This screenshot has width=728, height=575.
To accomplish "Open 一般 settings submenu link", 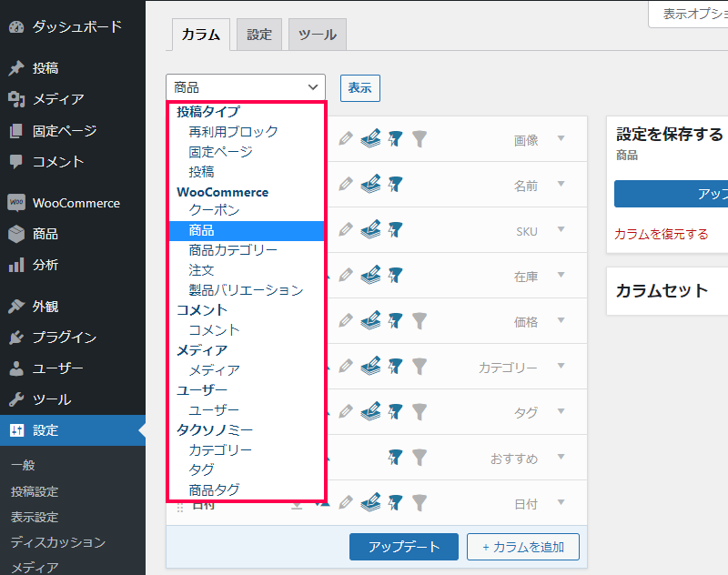I will click(x=23, y=466).
